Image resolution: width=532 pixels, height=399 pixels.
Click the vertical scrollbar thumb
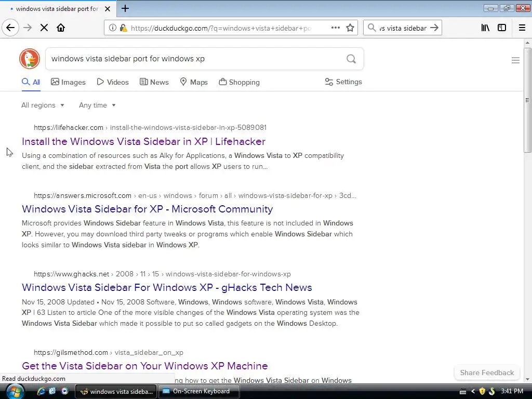point(527,100)
